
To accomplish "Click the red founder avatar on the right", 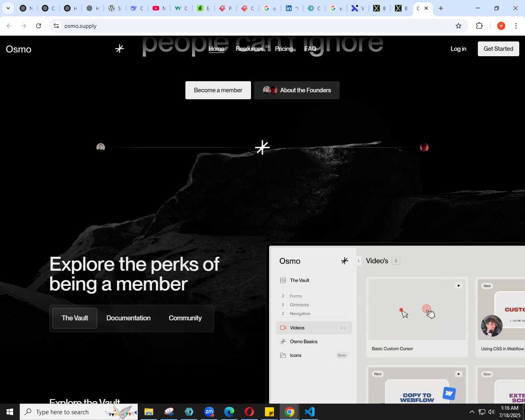I will coord(424,147).
